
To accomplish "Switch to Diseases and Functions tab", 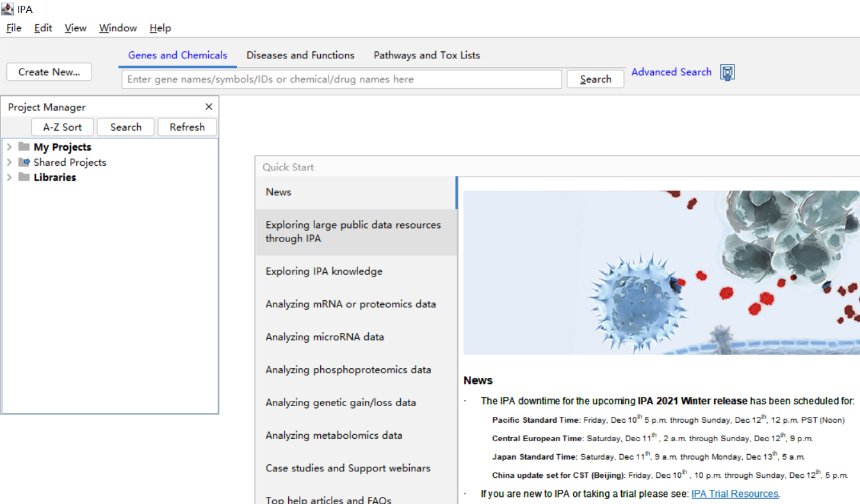I will (300, 55).
